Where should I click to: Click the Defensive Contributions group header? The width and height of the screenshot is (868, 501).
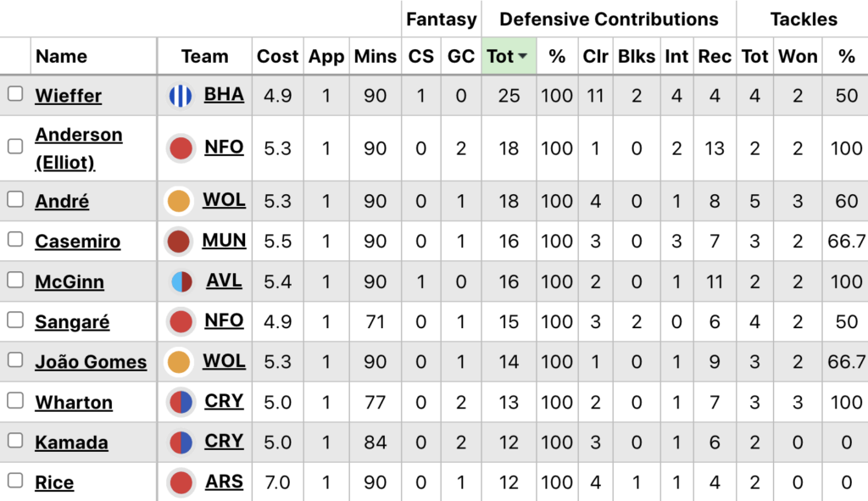(x=609, y=19)
